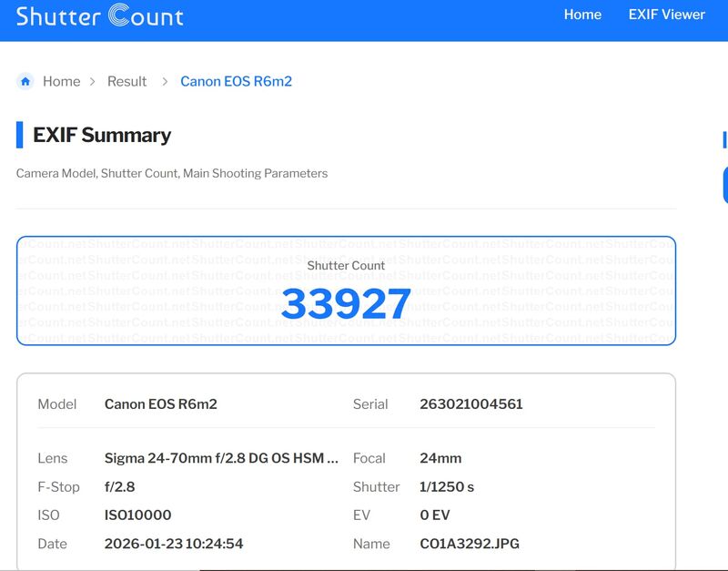The image size is (728, 571).
Task: Go to the Home breadcrumb link
Action: (61, 81)
